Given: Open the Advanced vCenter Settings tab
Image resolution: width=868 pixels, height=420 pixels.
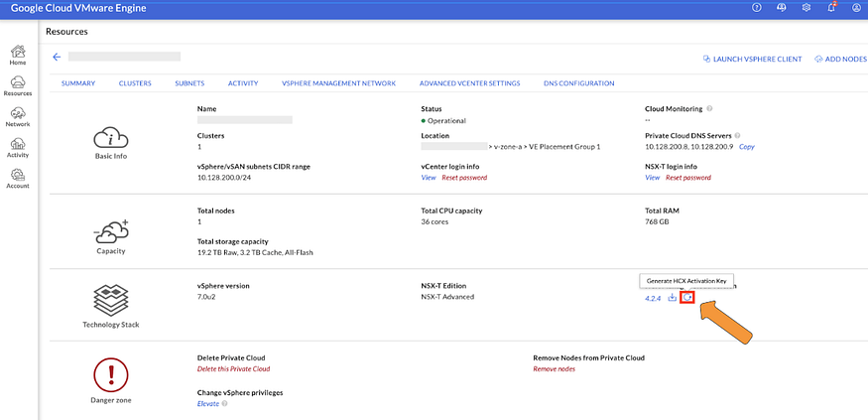Looking at the screenshot, I should click(469, 83).
